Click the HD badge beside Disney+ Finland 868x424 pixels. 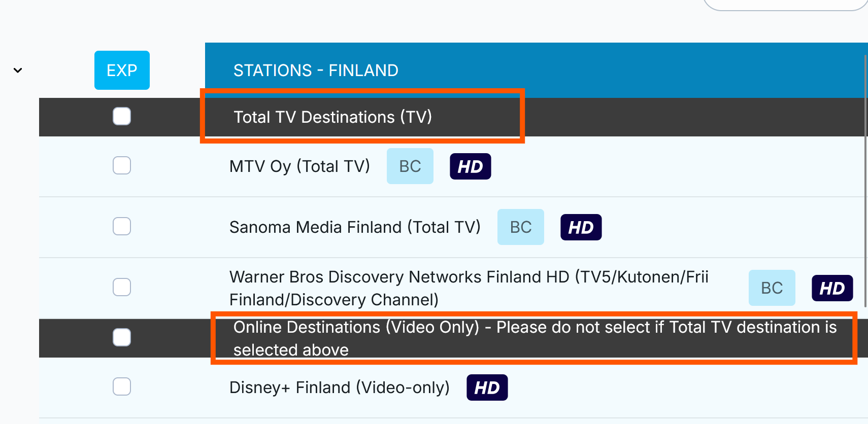(x=487, y=387)
